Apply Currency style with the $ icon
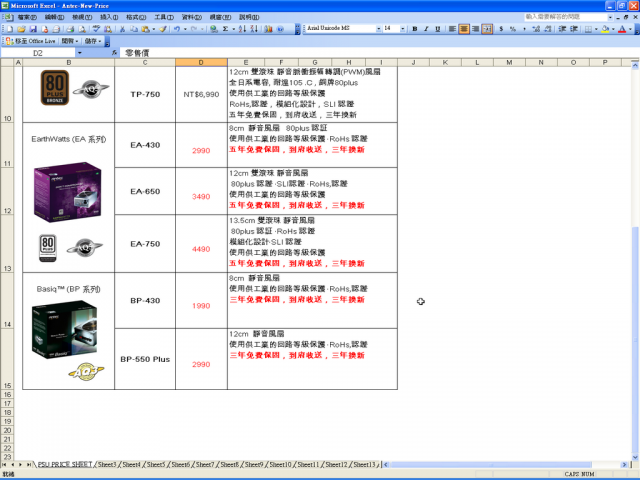 tap(501, 29)
